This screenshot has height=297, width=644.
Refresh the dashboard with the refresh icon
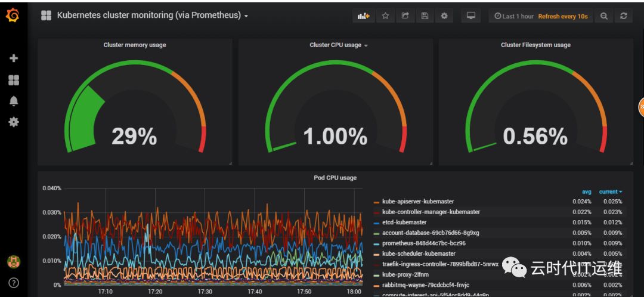pyautogui.click(x=624, y=16)
